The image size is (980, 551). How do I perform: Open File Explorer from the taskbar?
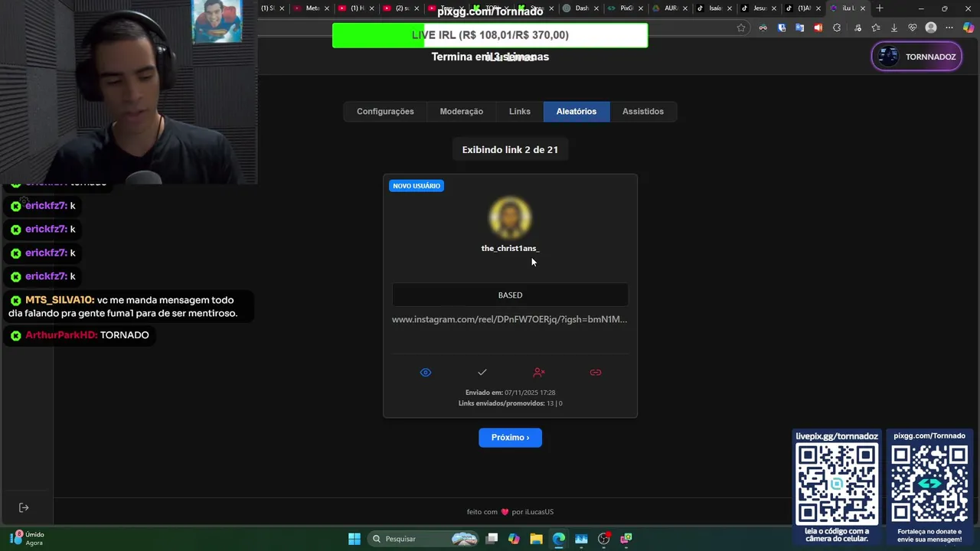[536, 539]
